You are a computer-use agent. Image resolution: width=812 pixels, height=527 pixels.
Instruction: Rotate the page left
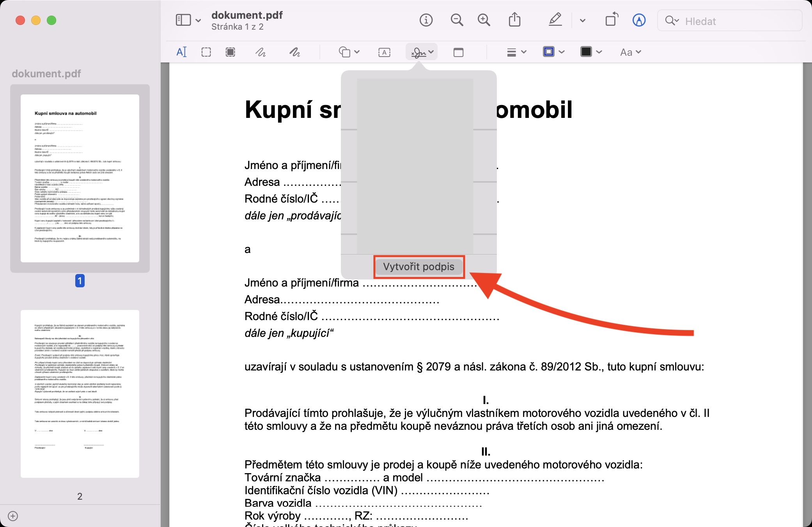[x=612, y=20]
